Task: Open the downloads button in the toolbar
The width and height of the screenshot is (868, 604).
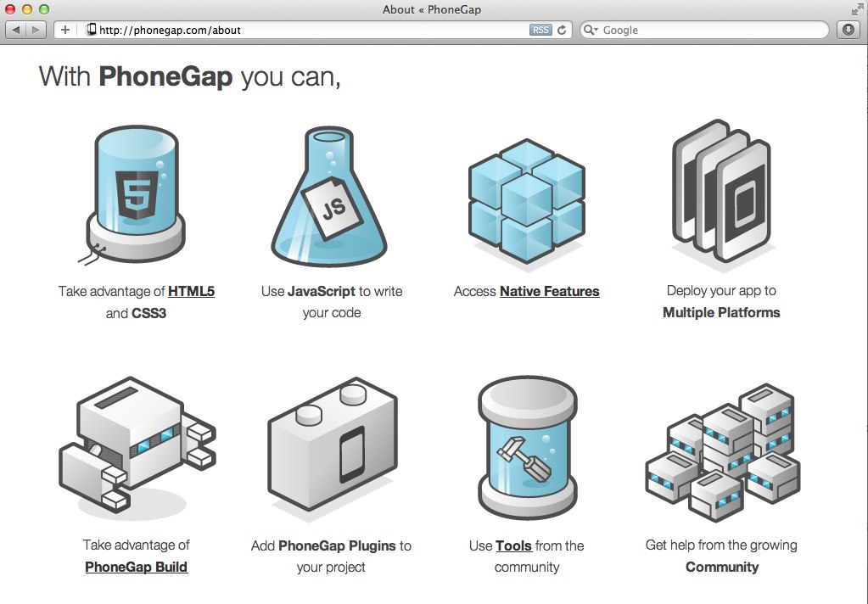Action: coord(848,30)
